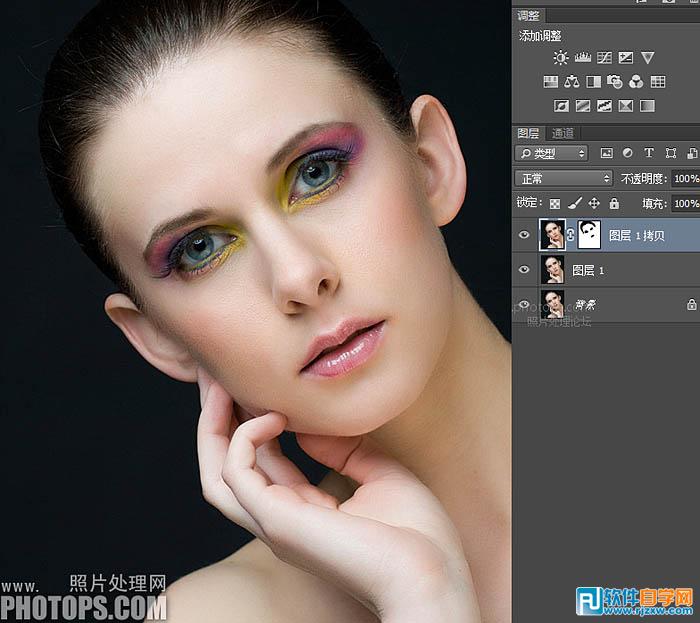The width and height of the screenshot is (700, 623).
Task: Select the 图层 1 layer thumbnail
Action: (553, 270)
